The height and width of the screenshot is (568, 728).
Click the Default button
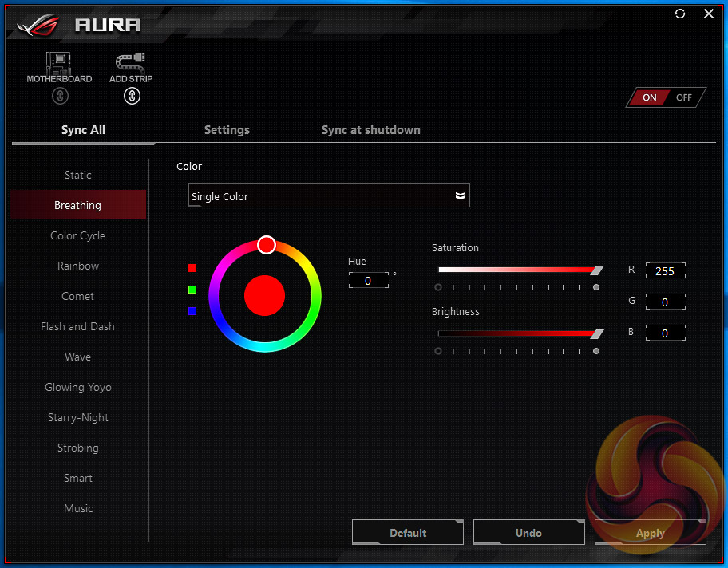pyautogui.click(x=408, y=532)
